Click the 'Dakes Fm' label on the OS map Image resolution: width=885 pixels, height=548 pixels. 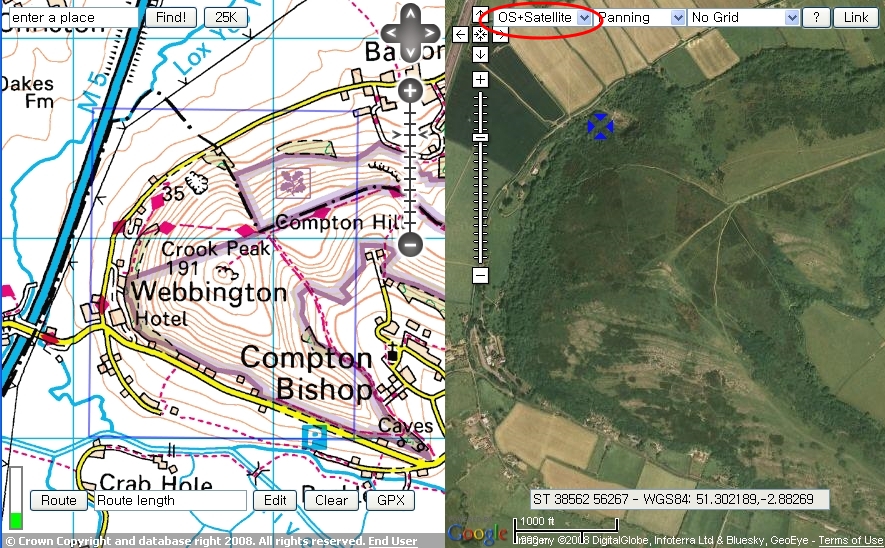pos(27,93)
